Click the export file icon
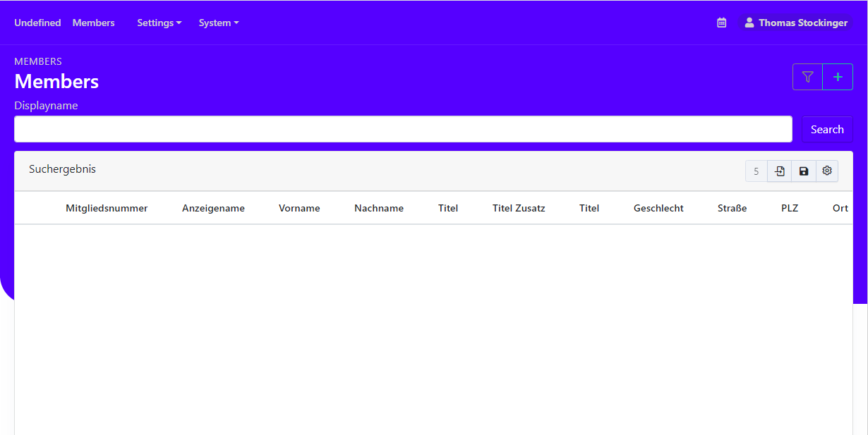The height and width of the screenshot is (435, 868). [x=779, y=171]
